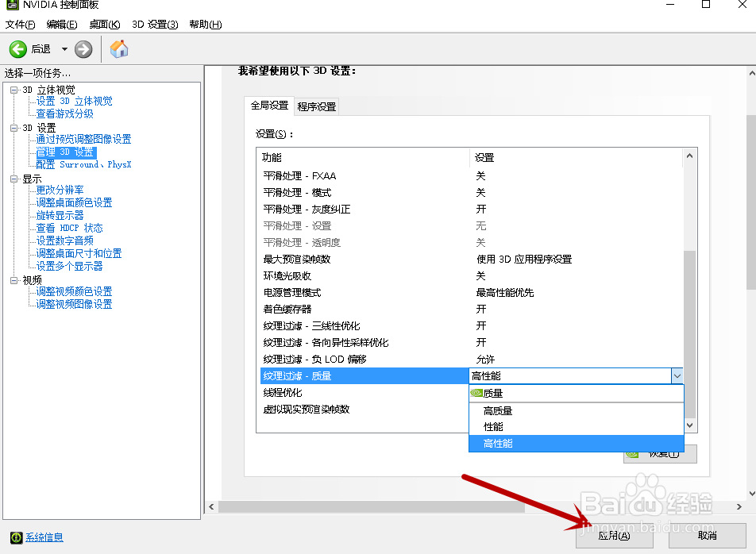The image size is (756, 554).
Task: Select the 平滑处理 - FXAA row
Action: 471,176
